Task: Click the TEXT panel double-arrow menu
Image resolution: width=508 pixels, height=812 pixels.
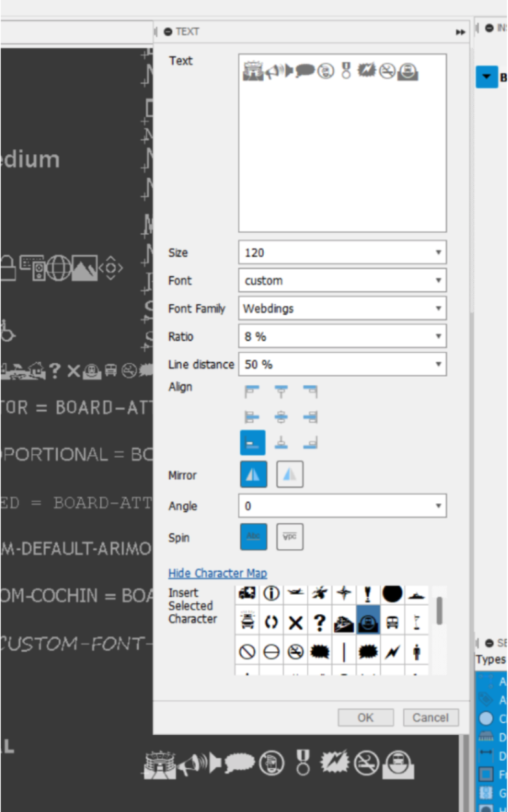Action: click(460, 32)
